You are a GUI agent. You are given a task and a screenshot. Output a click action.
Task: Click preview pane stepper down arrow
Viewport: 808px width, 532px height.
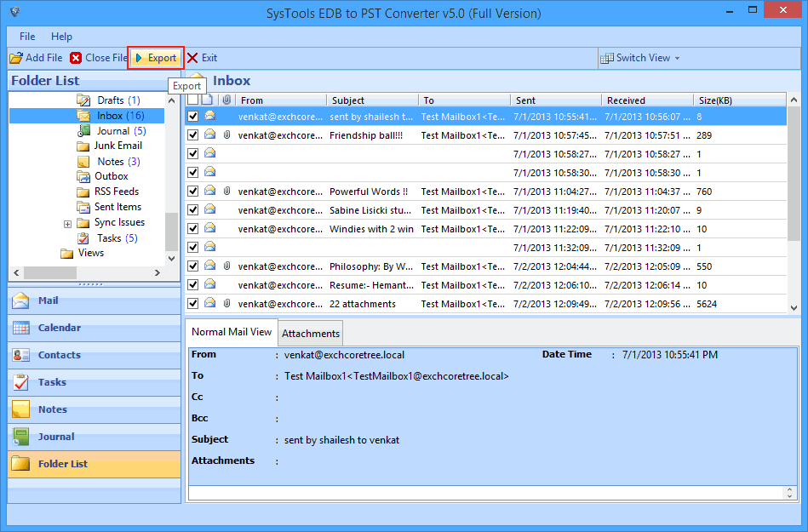(x=789, y=496)
